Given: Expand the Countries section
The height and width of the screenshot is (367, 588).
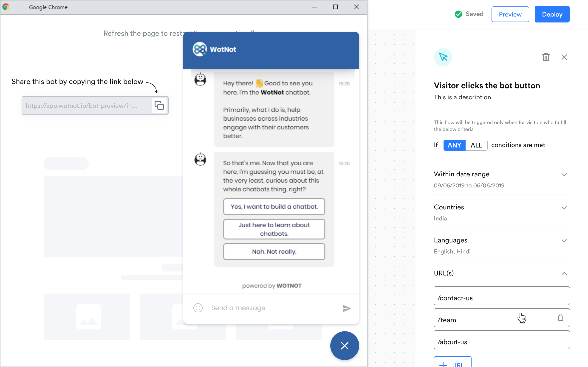Looking at the screenshot, I should tap(564, 208).
